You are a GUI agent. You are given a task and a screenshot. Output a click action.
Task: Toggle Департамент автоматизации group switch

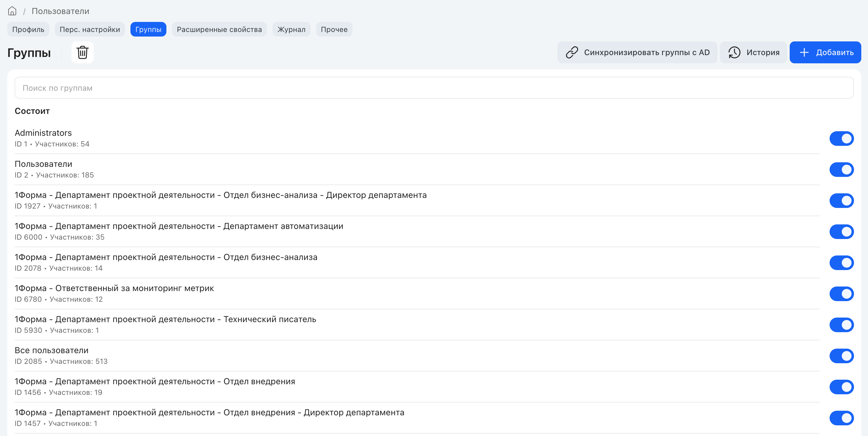[842, 232]
